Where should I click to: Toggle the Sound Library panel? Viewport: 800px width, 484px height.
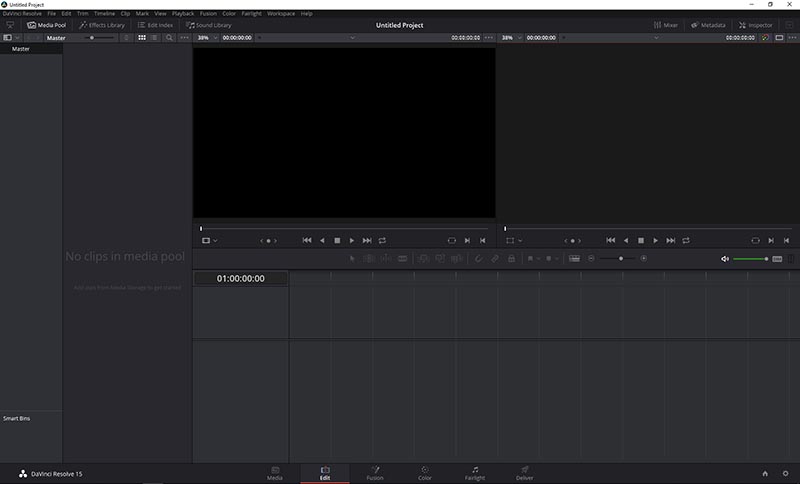click(x=209, y=25)
